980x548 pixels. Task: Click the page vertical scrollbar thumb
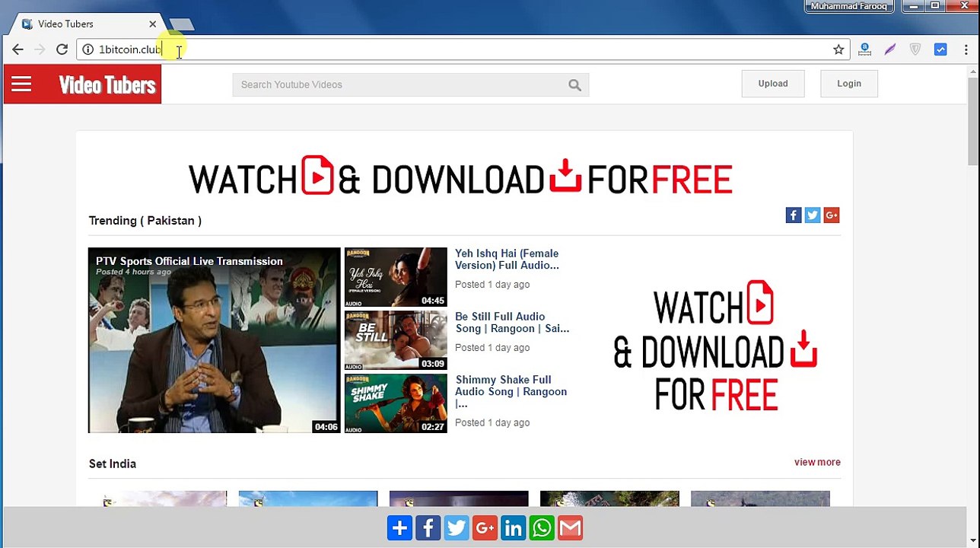point(973,119)
